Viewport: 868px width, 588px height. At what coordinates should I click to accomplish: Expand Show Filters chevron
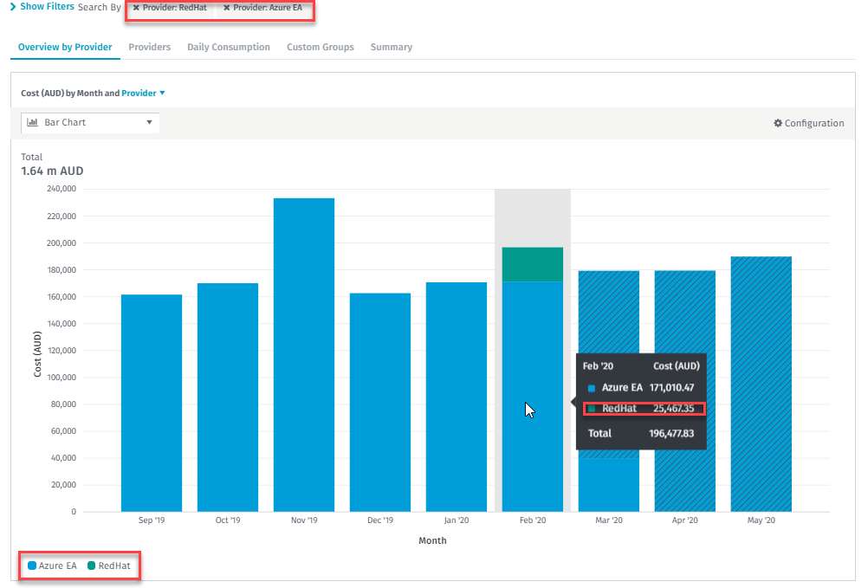(x=12, y=7)
